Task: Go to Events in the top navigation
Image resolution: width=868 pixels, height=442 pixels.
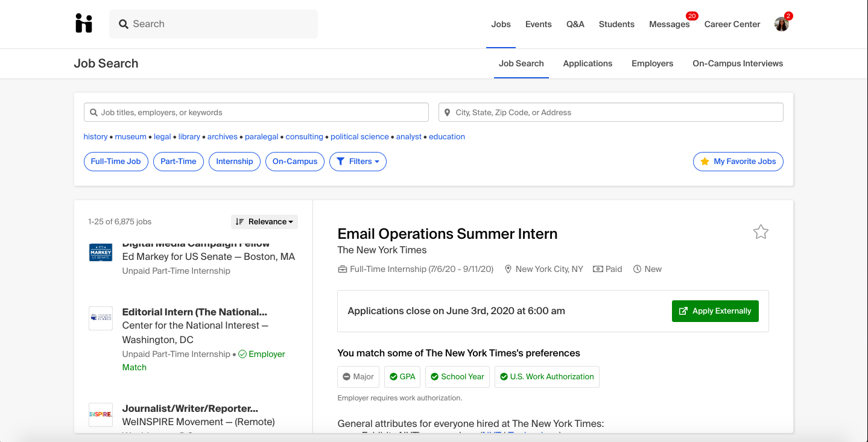Action: [x=539, y=24]
